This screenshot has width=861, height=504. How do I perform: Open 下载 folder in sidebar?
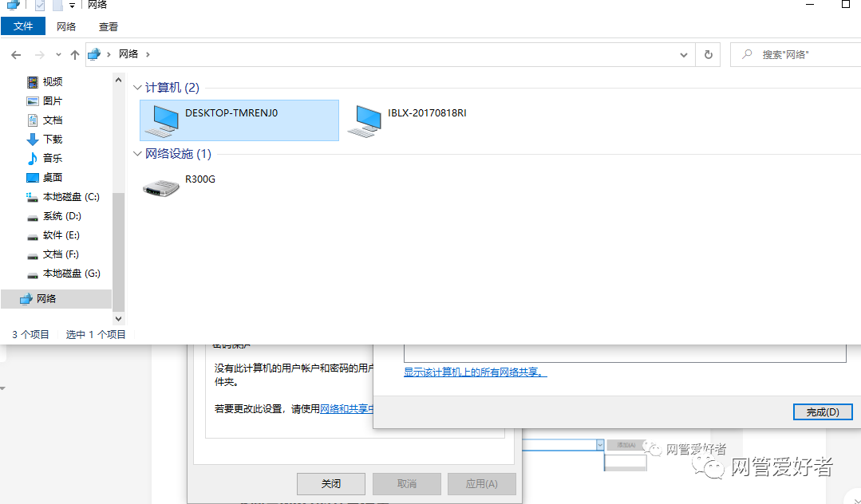pyautogui.click(x=52, y=140)
